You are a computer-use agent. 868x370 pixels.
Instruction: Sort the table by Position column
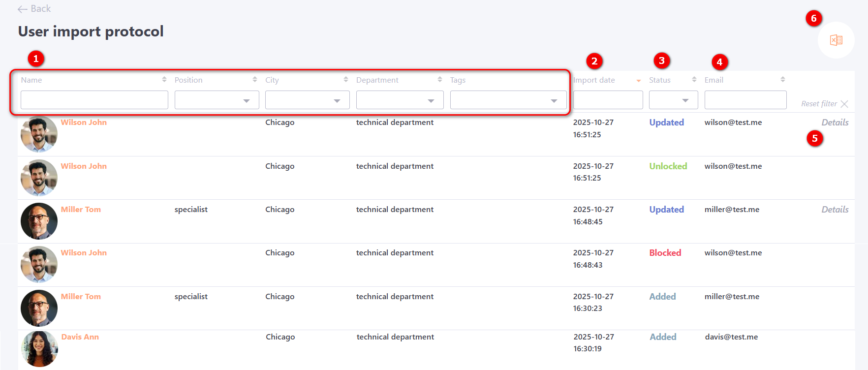coord(255,80)
